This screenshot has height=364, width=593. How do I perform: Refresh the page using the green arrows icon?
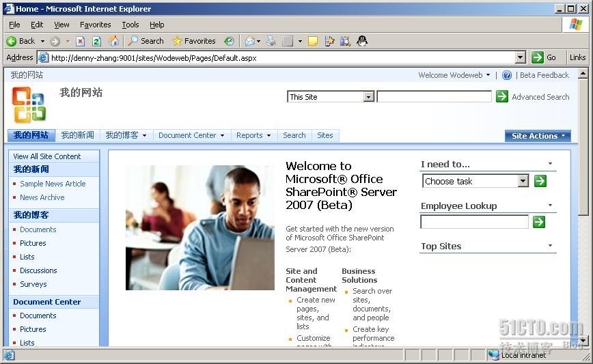tap(97, 41)
